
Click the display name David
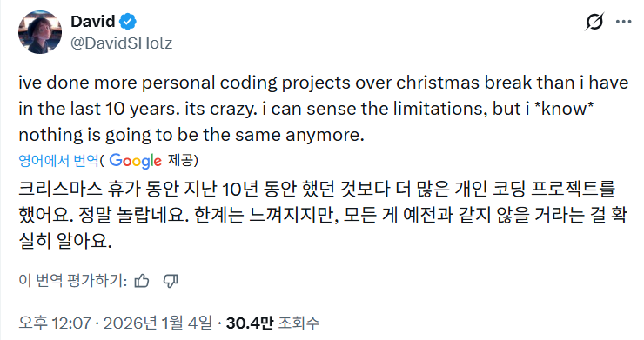click(x=93, y=22)
